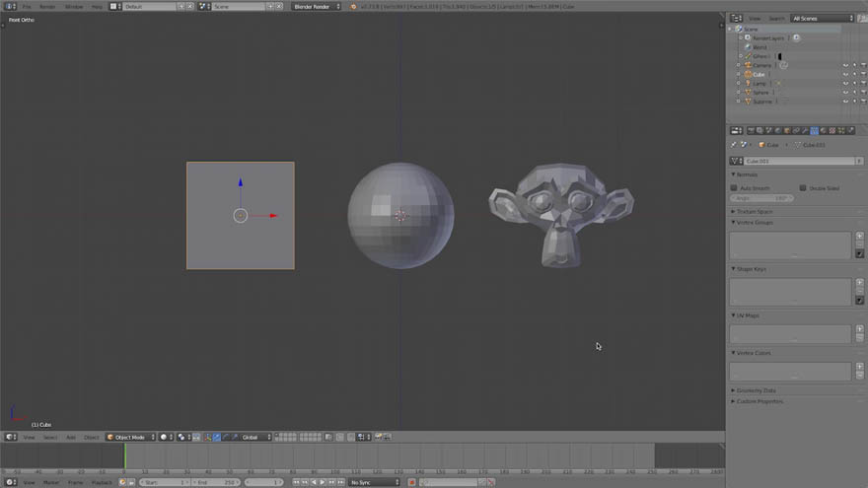Image resolution: width=868 pixels, height=488 pixels.
Task: Select the World item in the outliner
Action: point(759,47)
